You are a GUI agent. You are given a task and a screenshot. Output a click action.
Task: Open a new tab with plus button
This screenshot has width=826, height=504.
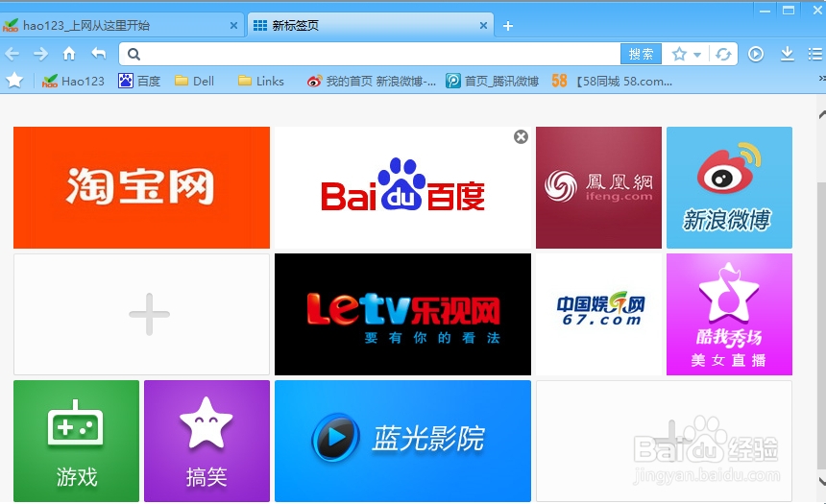pos(508,26)
